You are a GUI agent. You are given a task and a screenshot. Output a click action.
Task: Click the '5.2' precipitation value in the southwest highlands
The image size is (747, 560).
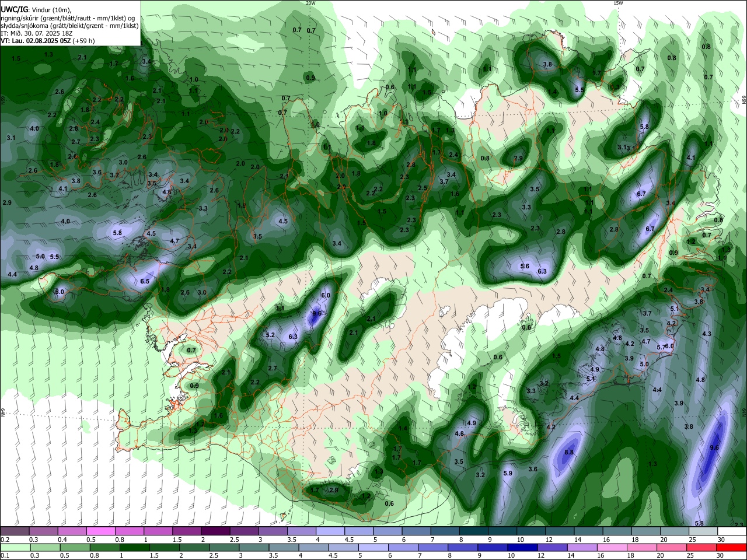[270, 335]
